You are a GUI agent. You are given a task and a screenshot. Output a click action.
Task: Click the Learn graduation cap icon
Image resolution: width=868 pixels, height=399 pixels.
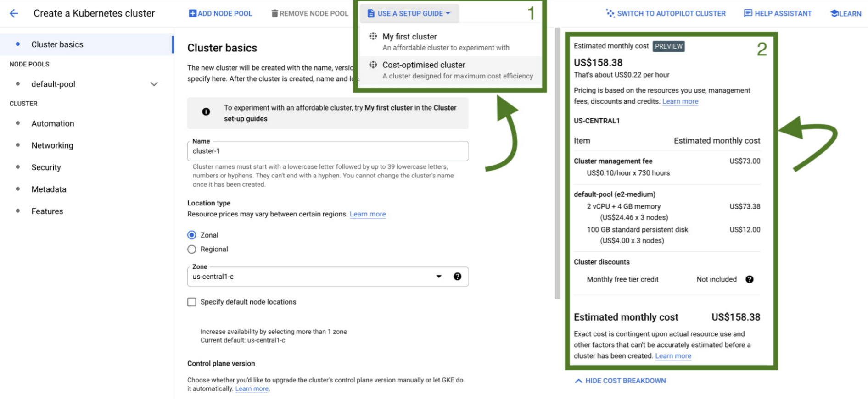[834, 13]
